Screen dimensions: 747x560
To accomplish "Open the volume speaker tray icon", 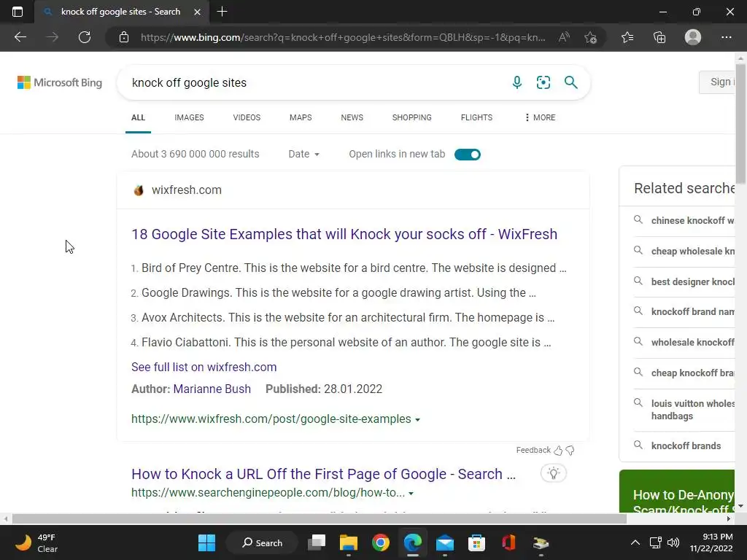I will tap(673, 542).
